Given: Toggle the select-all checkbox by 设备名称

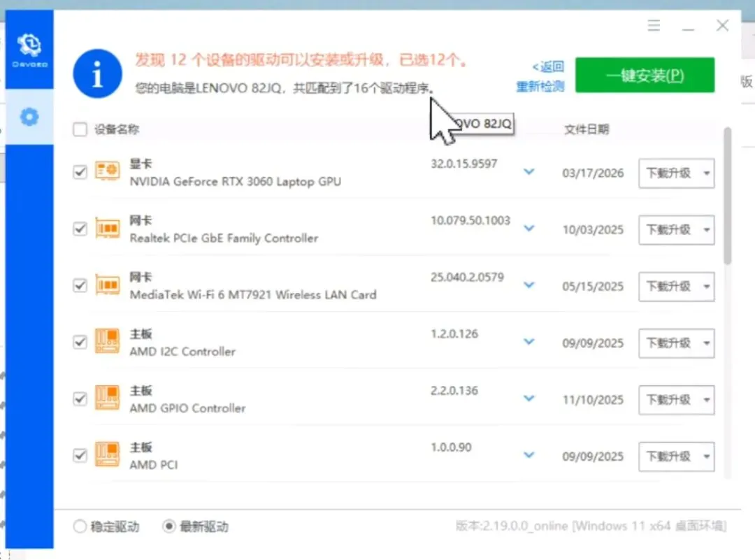Looking at the screenshot, I should [x=80, y=129].
